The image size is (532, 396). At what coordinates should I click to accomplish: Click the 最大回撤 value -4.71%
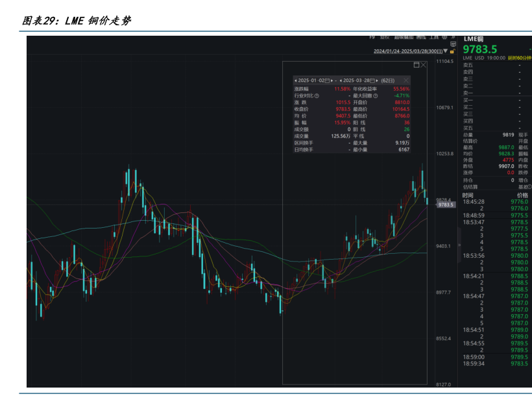[402, 96]
